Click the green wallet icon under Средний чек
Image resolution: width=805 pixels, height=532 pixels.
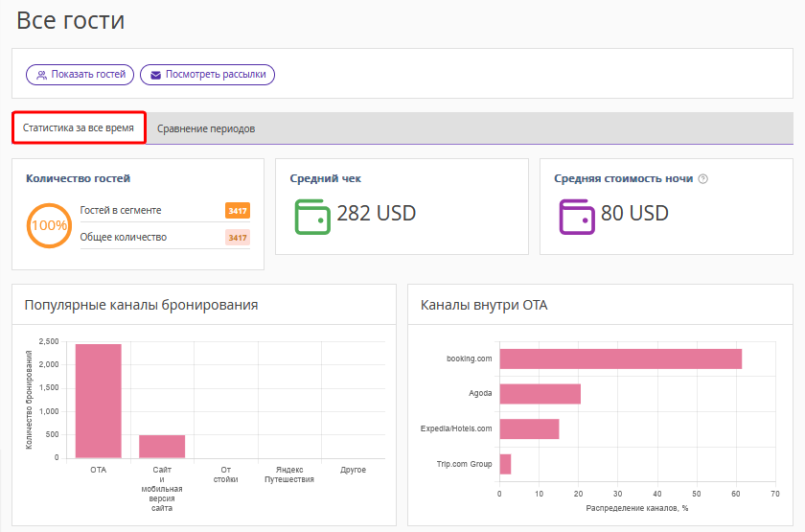click(x=311, y=215)
